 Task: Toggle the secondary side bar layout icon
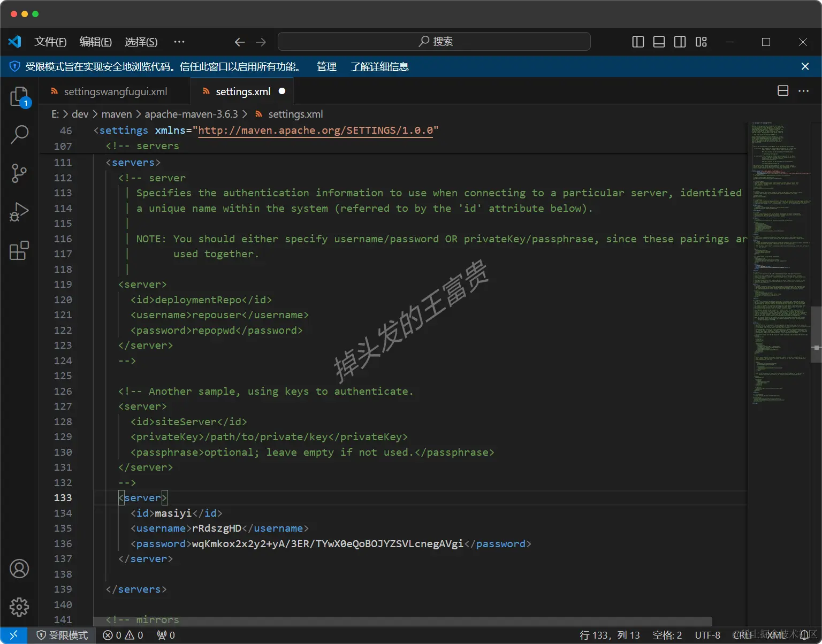[680, 42]
